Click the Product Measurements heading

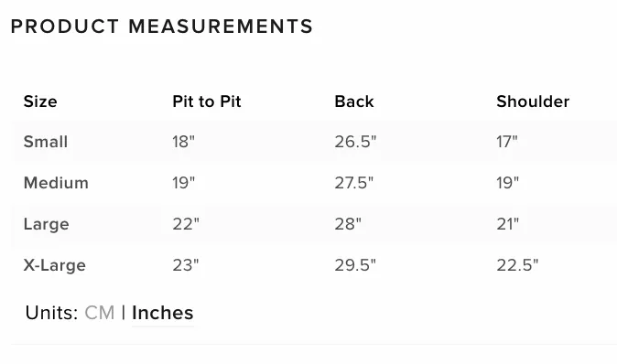pyautogui.click(x=162, y=27)
